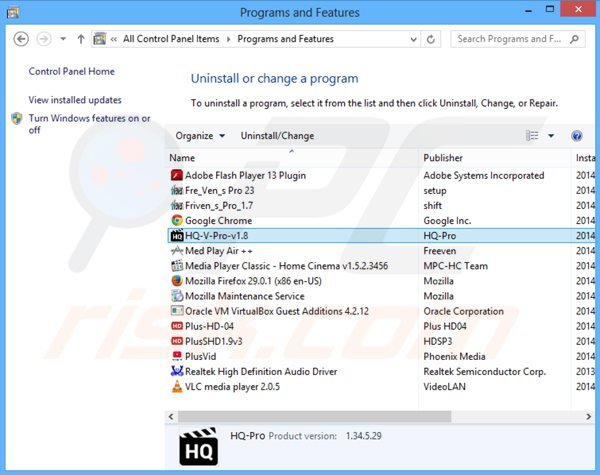The height and width of the screenshot is (475, 600).
Task: Expand the double-chevron breadcrumb overflow
Action: pos(114,39)
